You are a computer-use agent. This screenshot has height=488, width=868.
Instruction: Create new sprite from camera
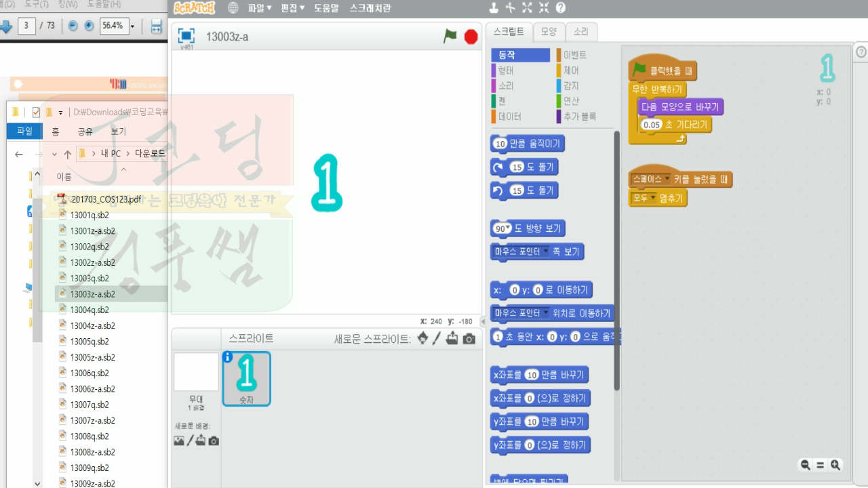click(x=469, y=338)
